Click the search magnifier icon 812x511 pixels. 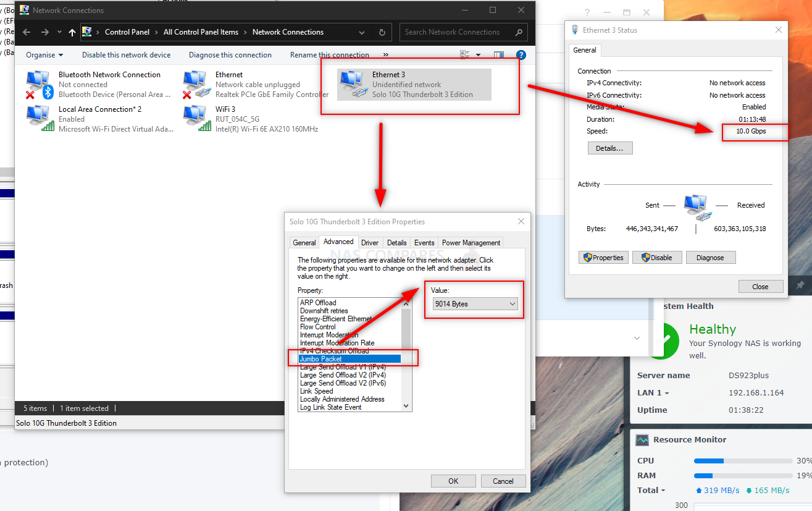click(x=519, y=32)
